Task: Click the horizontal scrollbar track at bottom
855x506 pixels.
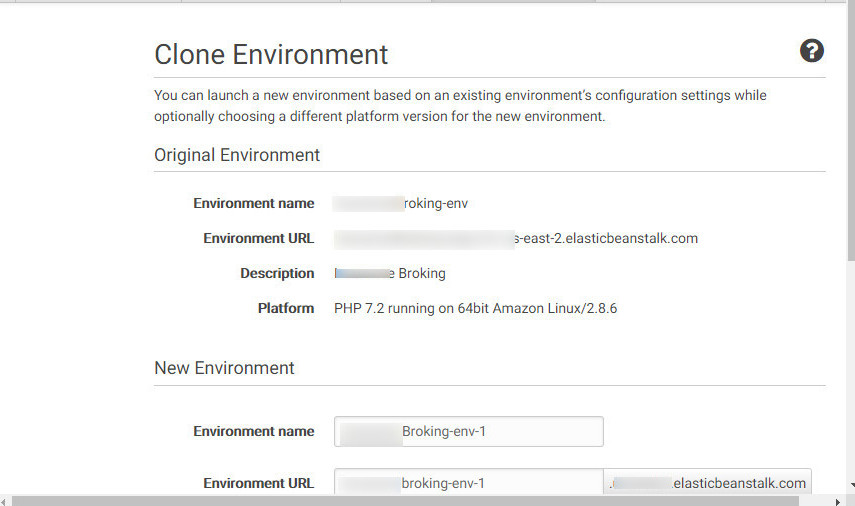Action: pos(420,499)
